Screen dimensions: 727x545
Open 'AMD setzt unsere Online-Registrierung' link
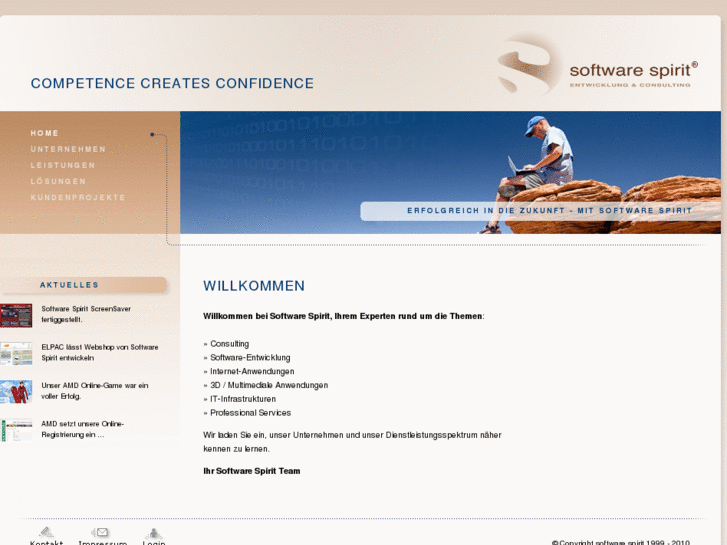click(x=83, y=430)
